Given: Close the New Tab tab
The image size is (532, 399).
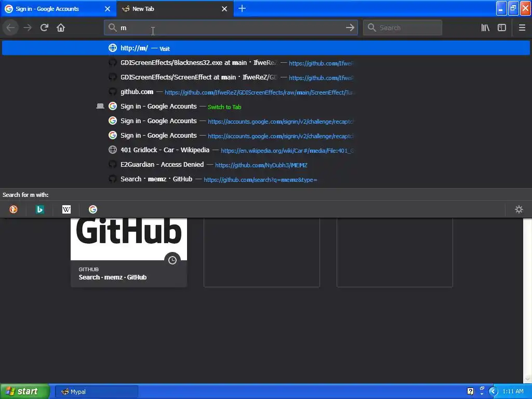Looking at the screenshot, I should coord(224,9).
